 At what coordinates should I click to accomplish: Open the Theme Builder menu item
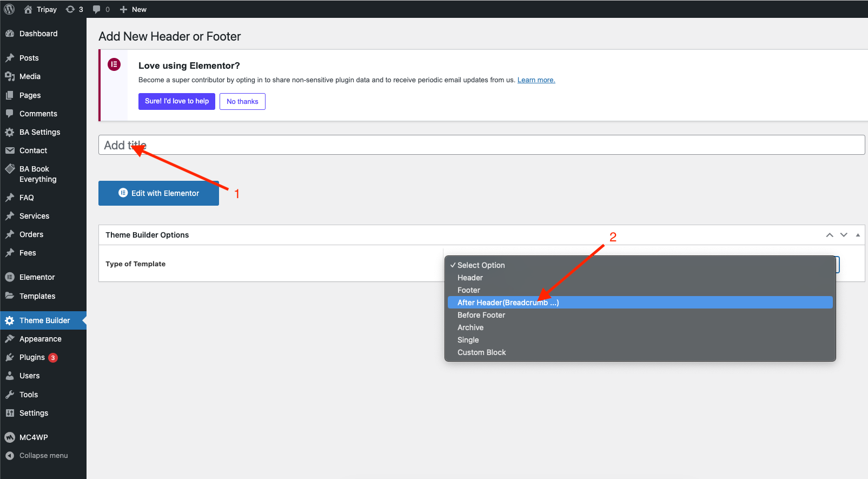tap(43, 320)
